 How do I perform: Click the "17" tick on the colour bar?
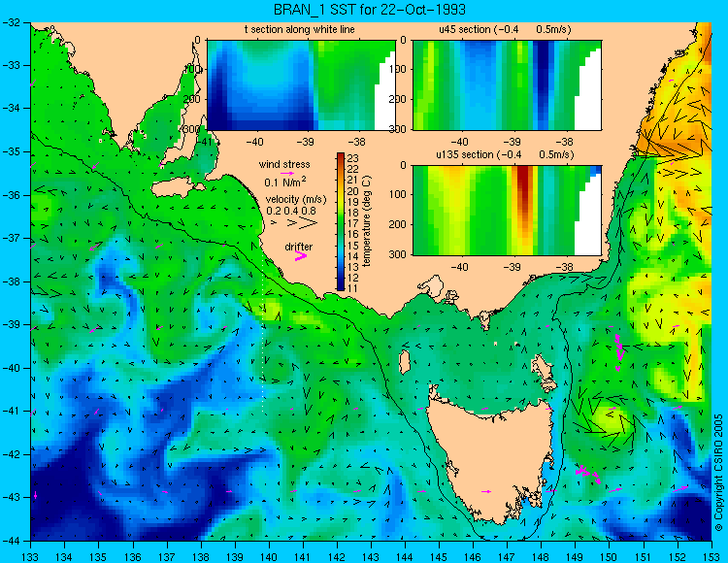[353, 223]
